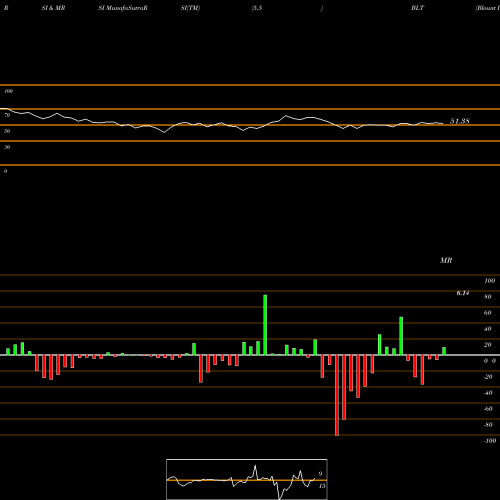Image resolution: width=500 pixels, height=500 pixels.
Task: Click the 0 level label on RSI axis
Action: 5,171
